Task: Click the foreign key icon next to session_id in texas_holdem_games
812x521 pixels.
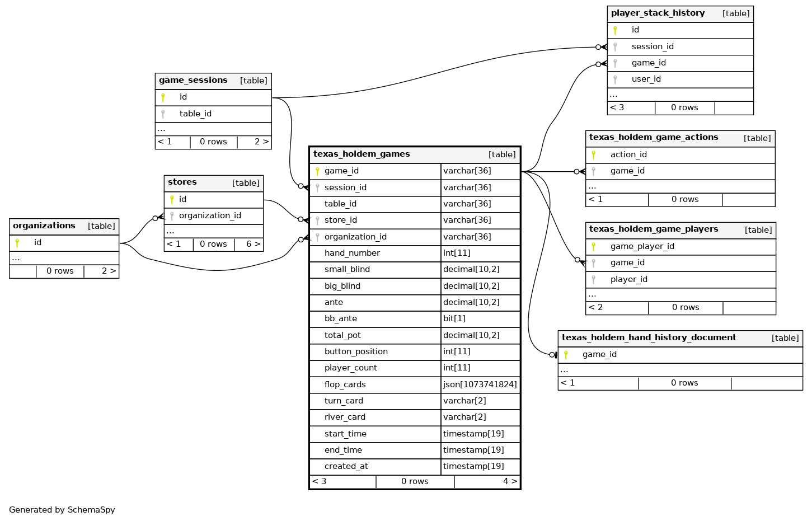Action: [317, 188]
